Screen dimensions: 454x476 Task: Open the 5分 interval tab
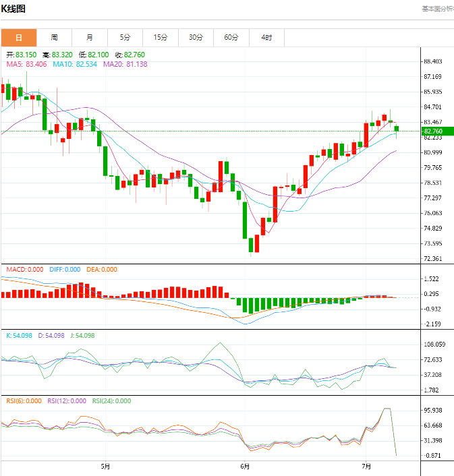(125, 38)
